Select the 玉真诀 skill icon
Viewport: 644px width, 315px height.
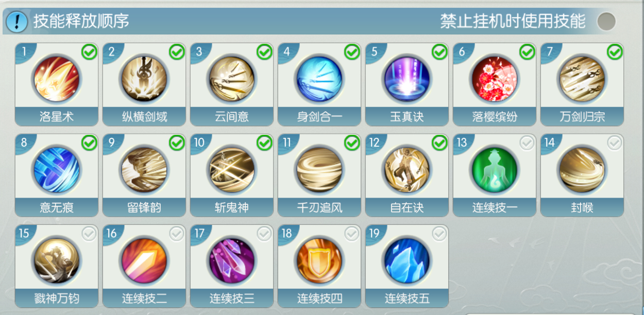pos(407,79)
